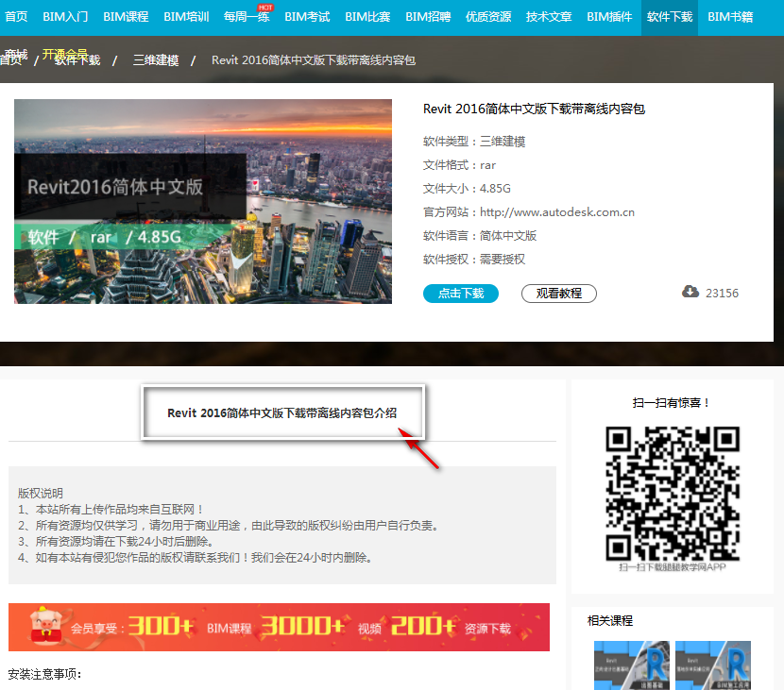Click the Revit 2016 breadcrumb current page text
The height and width of the screenshot is (690, 784).
[314, 60]
